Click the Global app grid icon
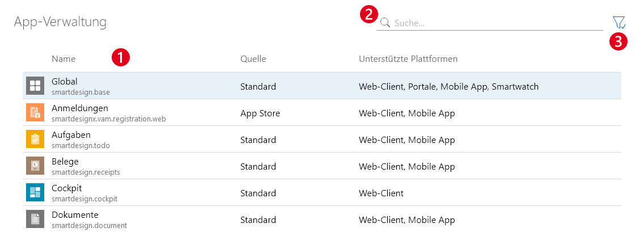This screenshot has height=232, width=644. click(x=35, y=86)
